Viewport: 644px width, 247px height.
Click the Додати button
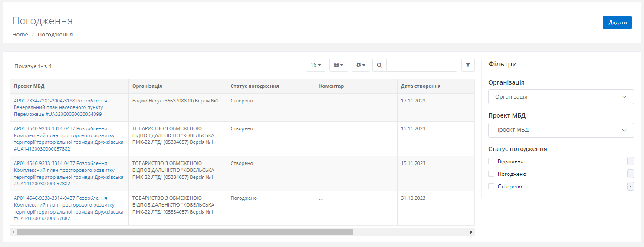pos(617,23)
